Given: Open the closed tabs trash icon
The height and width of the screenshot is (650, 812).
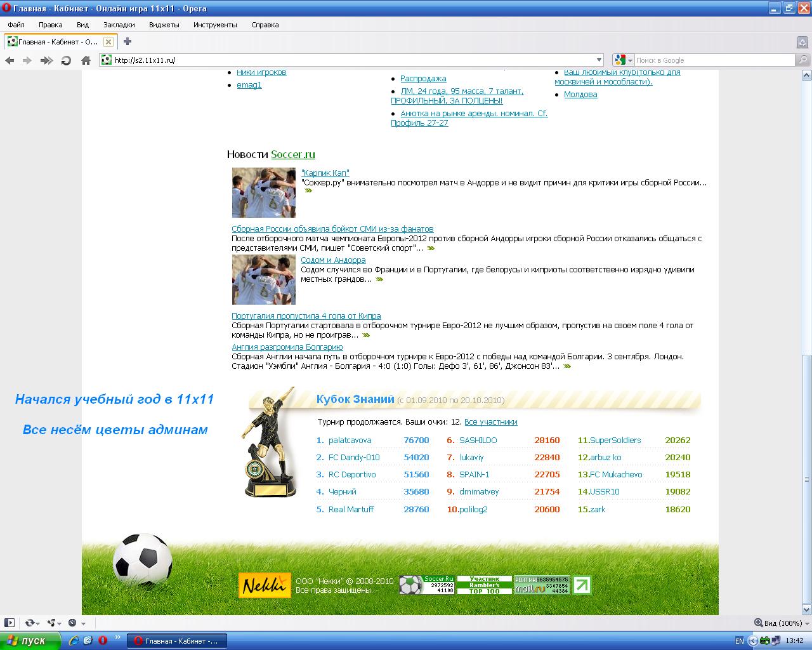Looking at the screenshot, I should point(802,43).
